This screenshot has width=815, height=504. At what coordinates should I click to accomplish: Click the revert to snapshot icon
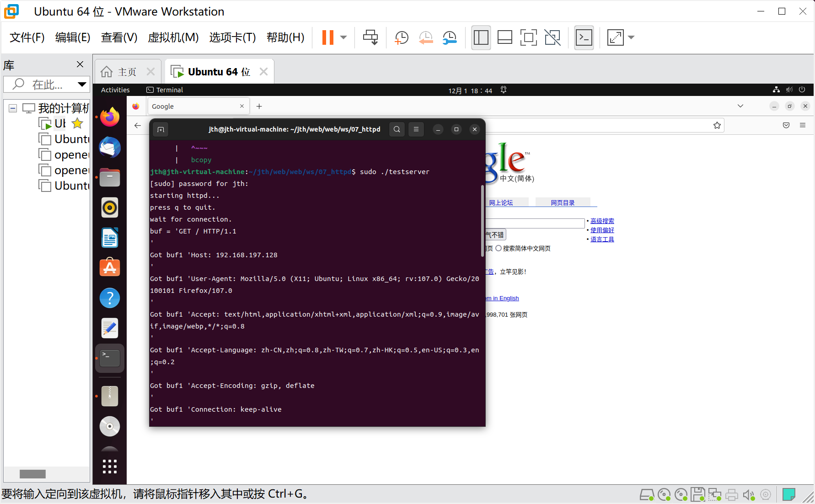coord(426,37)
